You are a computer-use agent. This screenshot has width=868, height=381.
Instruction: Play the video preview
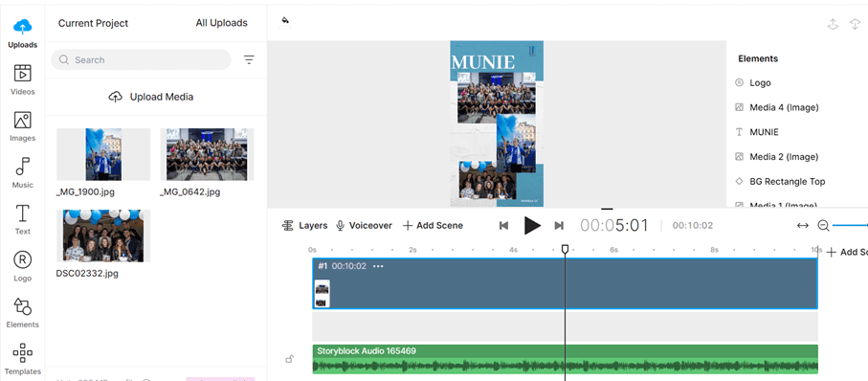click(x=532, y=225)
